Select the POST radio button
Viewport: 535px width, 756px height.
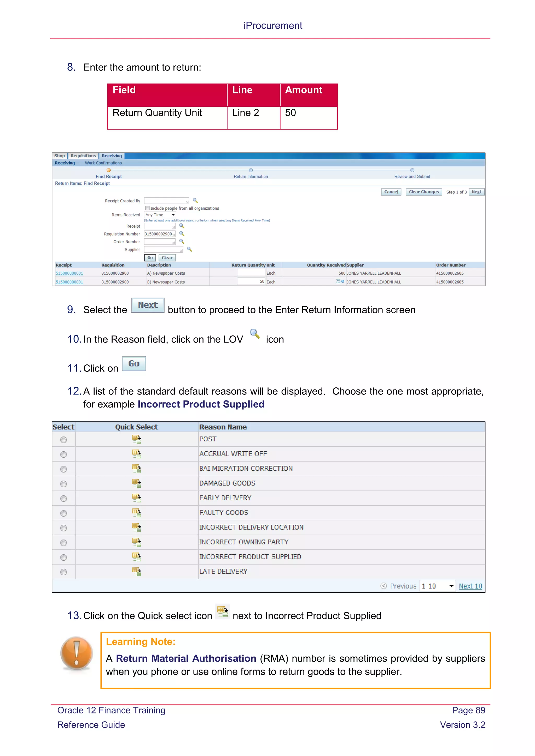pos(63,440)
